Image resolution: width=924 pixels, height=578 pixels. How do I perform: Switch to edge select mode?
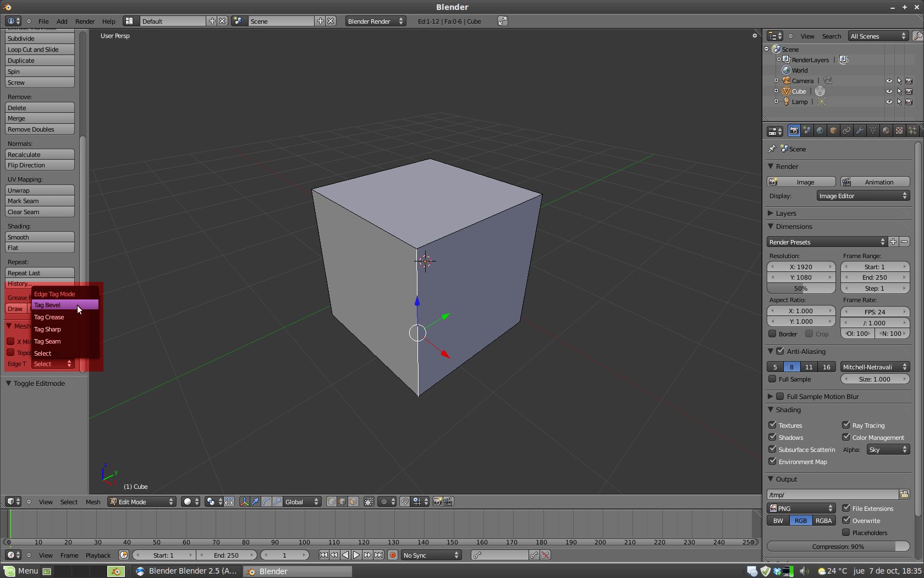(x=342, y=501)
